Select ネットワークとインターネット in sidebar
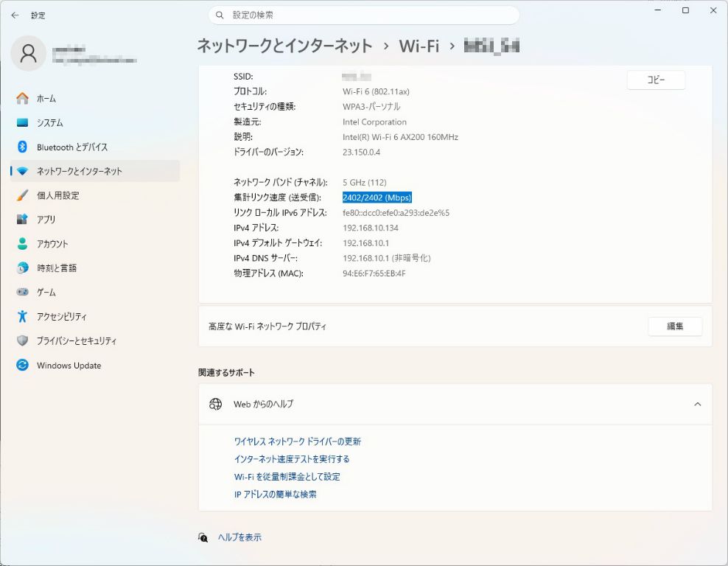The width and height of the screenshot is (728, 566). 95,171
